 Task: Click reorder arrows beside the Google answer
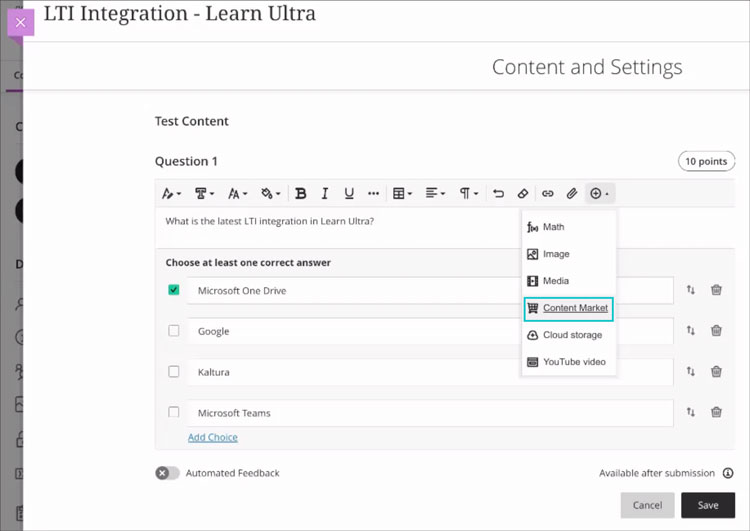[x=690, y=331]
